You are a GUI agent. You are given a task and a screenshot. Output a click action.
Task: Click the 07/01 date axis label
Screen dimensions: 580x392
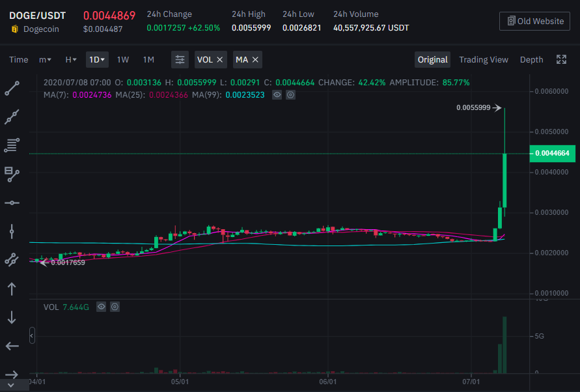click(x=471, y=382)
